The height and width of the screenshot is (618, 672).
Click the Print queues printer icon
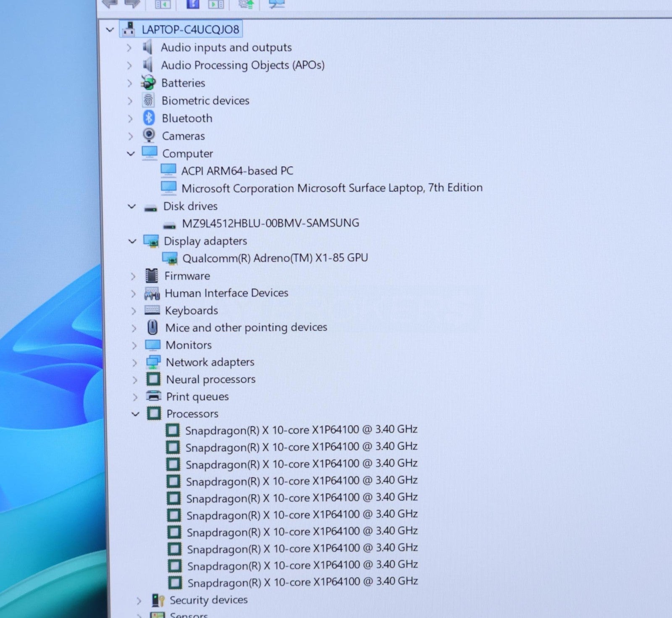tap(153, 396)
